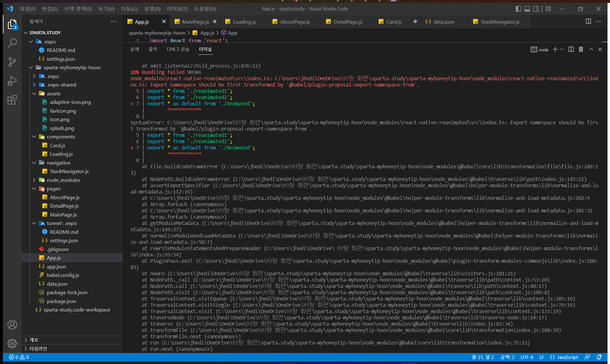This screenshot has width=610, height=364.
Task: Click the node terminal profile icon
Action: 539,49
